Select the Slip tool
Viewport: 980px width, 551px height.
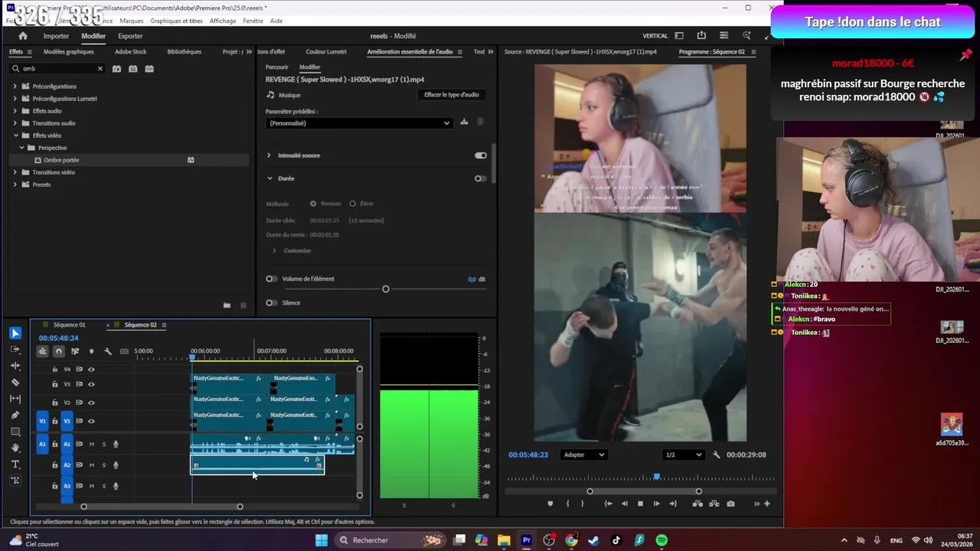[15, 399]
